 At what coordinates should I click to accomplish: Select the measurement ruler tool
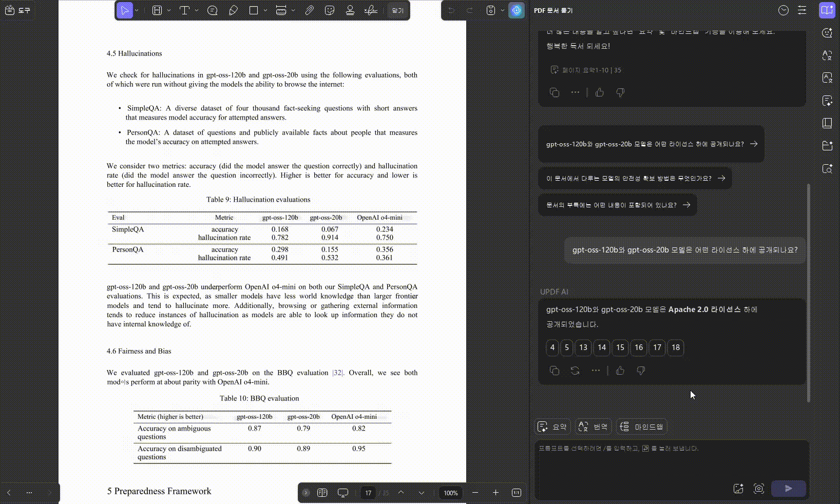pyautogui.click(x=281, y=10)
